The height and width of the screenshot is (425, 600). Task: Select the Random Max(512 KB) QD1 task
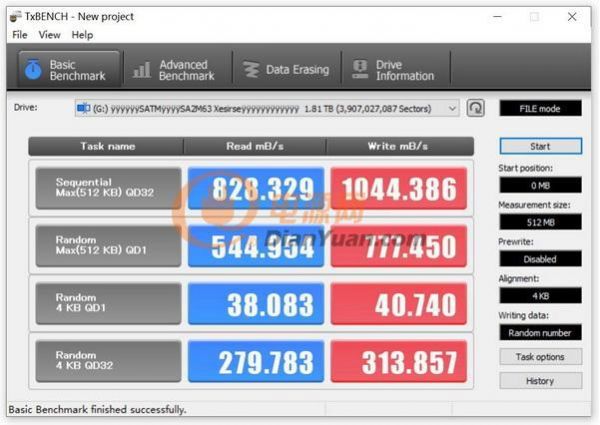pos(108,246)
